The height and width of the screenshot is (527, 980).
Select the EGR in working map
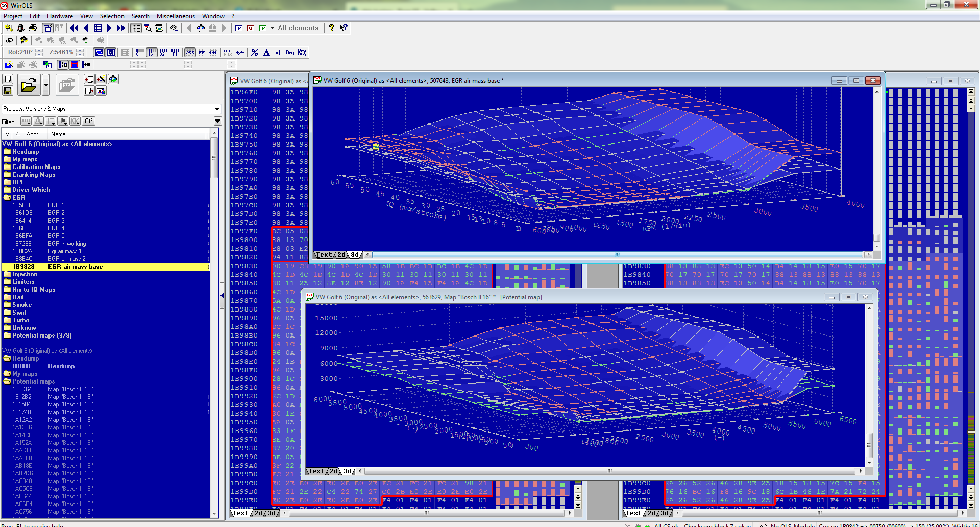coord(67,244)
